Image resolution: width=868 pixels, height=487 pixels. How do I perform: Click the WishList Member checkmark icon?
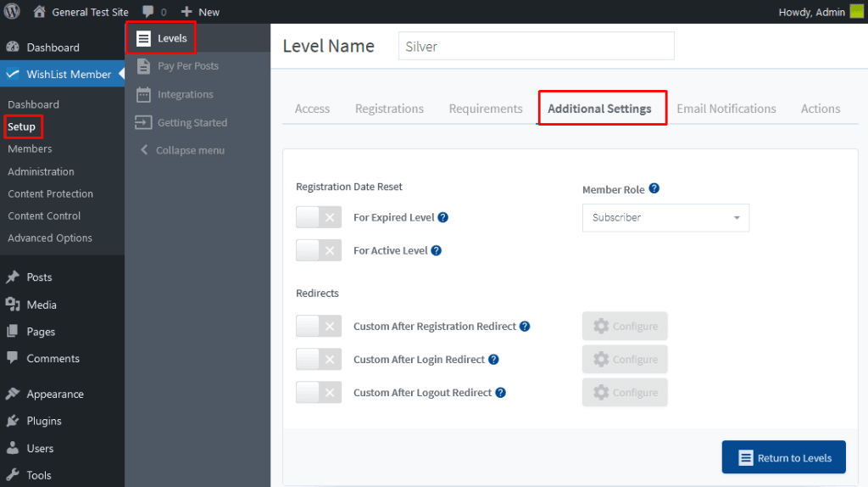pyautogui.click(x=13, y=74)
